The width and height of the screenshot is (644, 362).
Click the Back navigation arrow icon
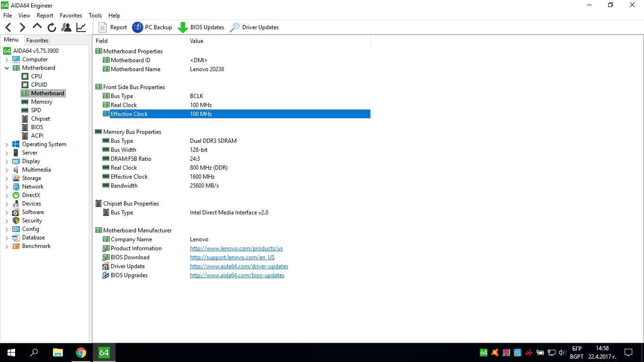(x=8, y=27)
